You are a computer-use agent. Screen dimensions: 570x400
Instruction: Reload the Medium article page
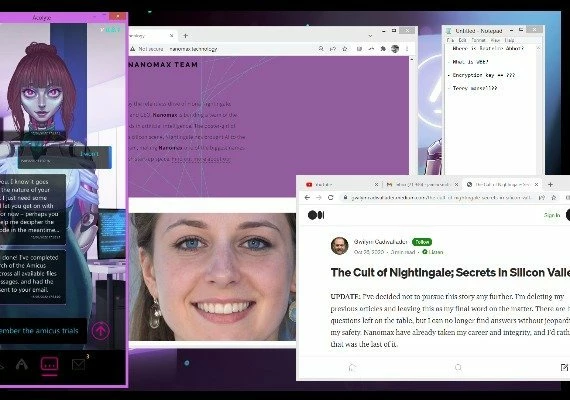pyautogui.click(x=330, y=197)
